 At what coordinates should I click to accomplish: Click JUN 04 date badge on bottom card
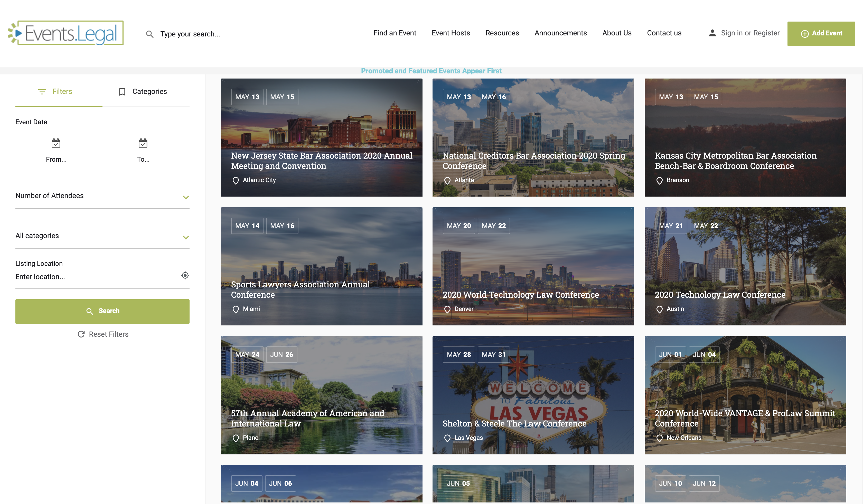247,483
